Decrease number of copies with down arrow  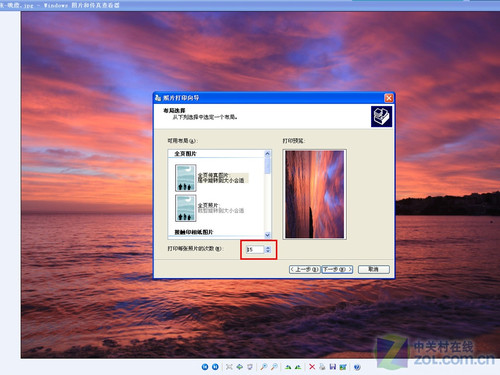[x=268, y=251]
